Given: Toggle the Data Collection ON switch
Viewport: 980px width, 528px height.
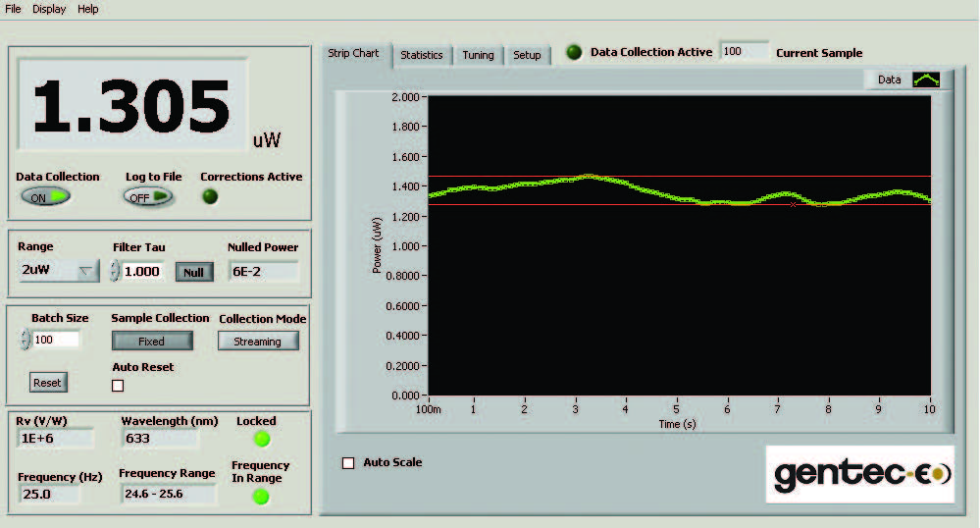Looking at the screenshot, I should pyautogui.click(x=45, y=196).
